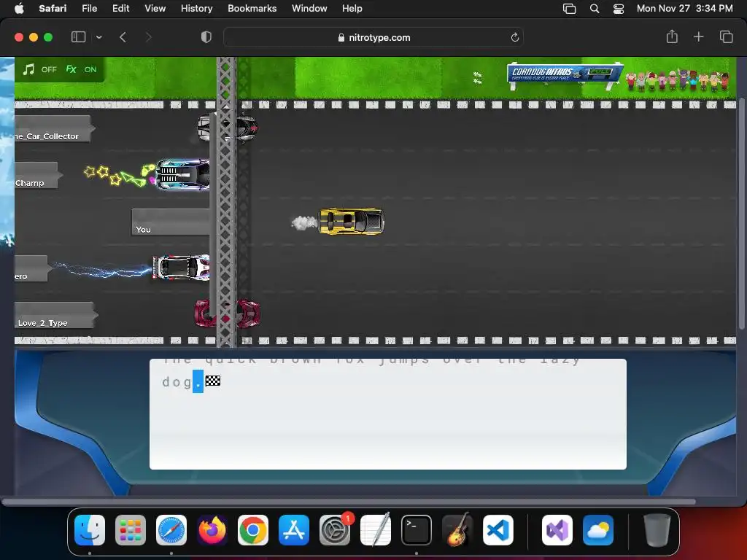
Task: Open the Bookmarks menu
Action: (x=252, y=9)
